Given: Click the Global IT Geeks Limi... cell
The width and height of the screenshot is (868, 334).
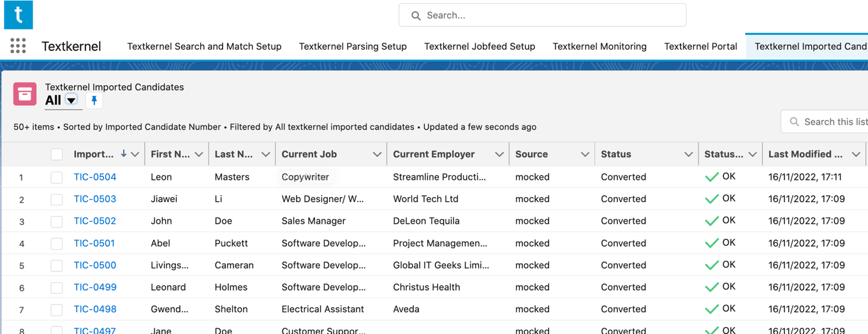Looking at the screenshot, I should pyautogui.click(x=441, y=265).
